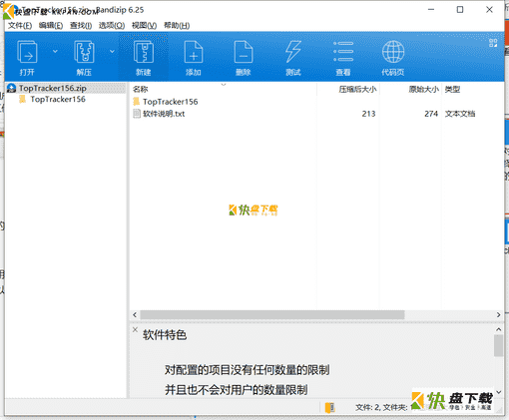Screen dimensions: 509x420
Task: Click the grid layout icon in toolbar corner
Action: 493,43
